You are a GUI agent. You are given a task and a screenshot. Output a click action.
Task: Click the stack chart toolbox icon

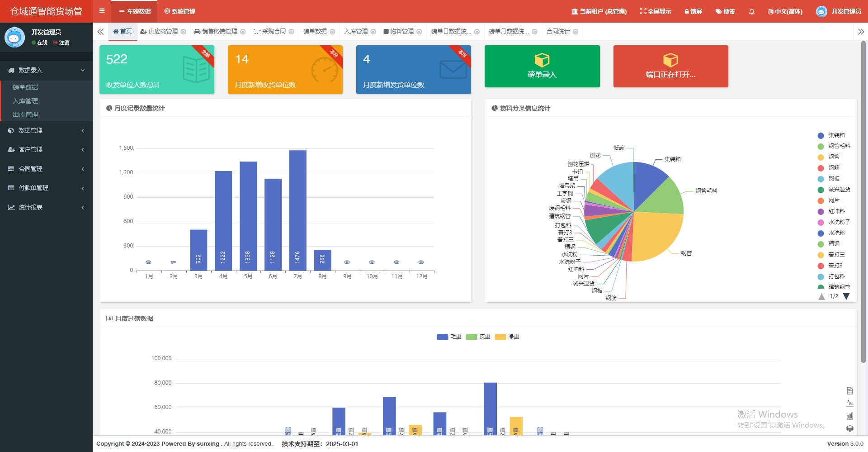(x=849, y=428)
